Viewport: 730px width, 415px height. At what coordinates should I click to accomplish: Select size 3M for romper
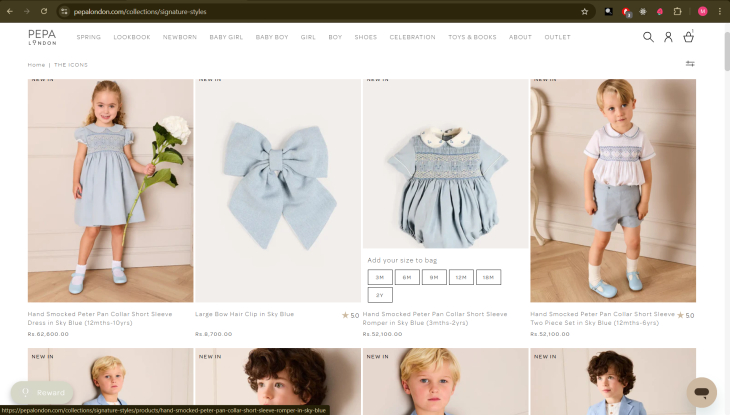pyautogui.click(x=380, y=277)
